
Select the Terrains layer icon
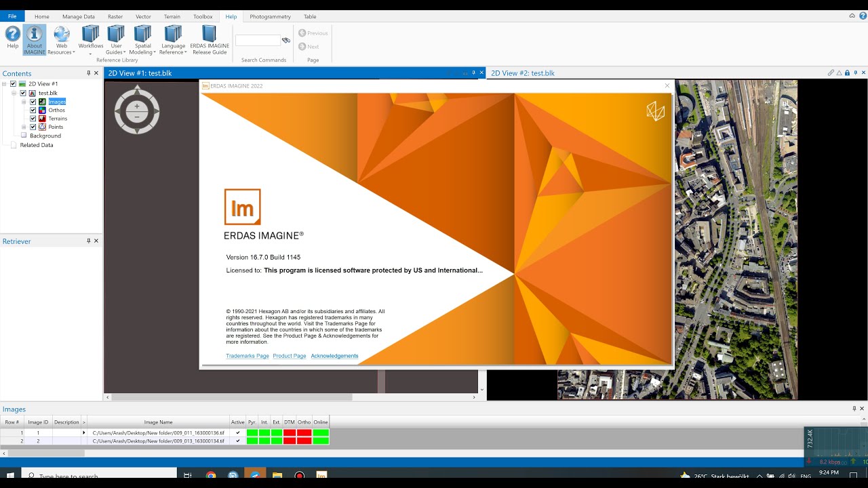tap(42, 119)
